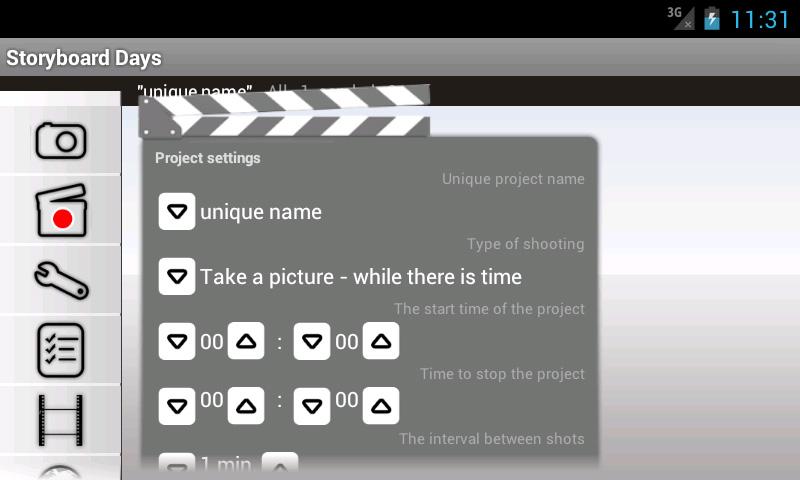
Task: Decrease start time minutes
Action: click(x=312, y=341)
